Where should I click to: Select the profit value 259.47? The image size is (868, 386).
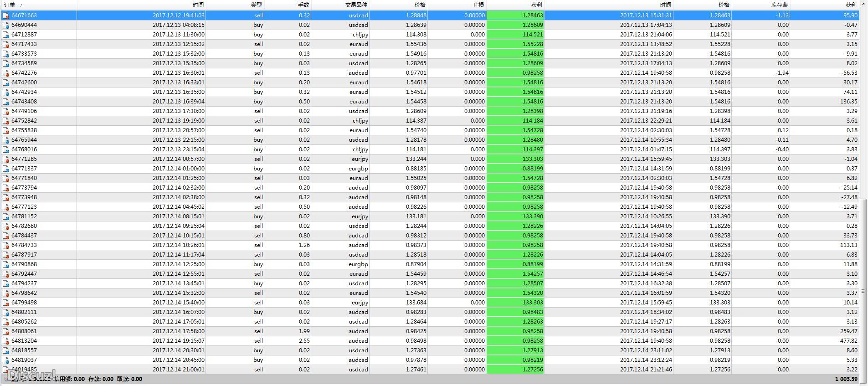click(x=849, y=331)
